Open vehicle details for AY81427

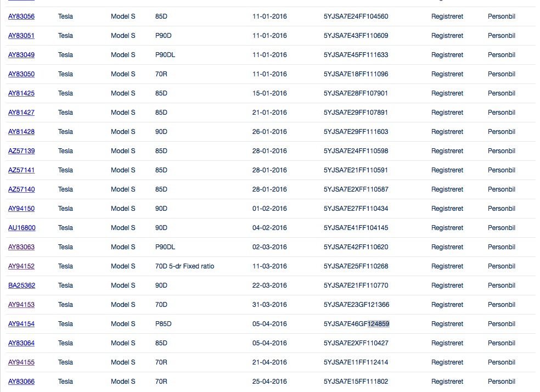pos(21,113)
